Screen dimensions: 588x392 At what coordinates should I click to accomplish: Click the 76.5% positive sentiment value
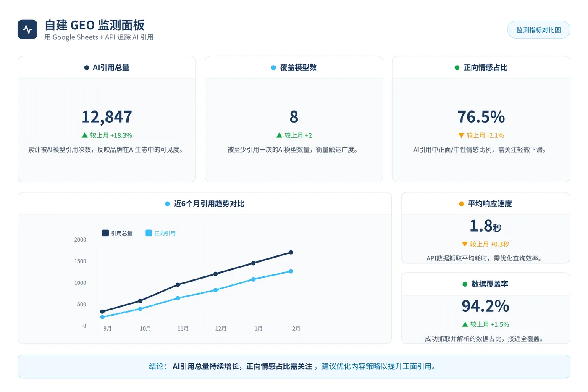(481, 117)
